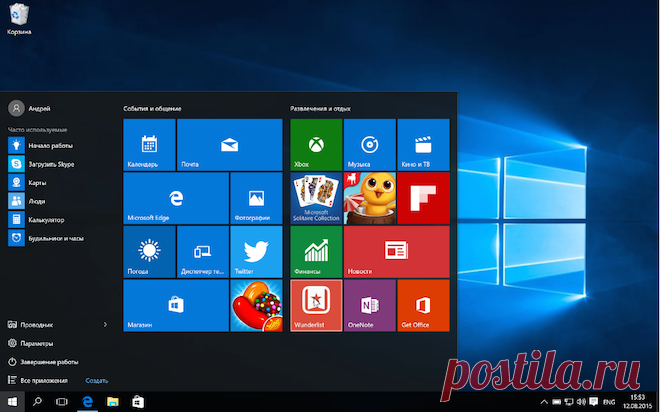Image resolution: width=660 pixels, height=412 pixels.
Task: Open the Музыка music tile
Action: tap(370, 144)
